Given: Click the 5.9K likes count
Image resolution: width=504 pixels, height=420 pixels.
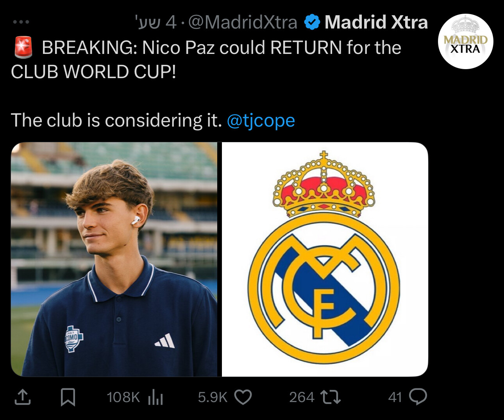Looking at the screenshot, I should (212, 397).
